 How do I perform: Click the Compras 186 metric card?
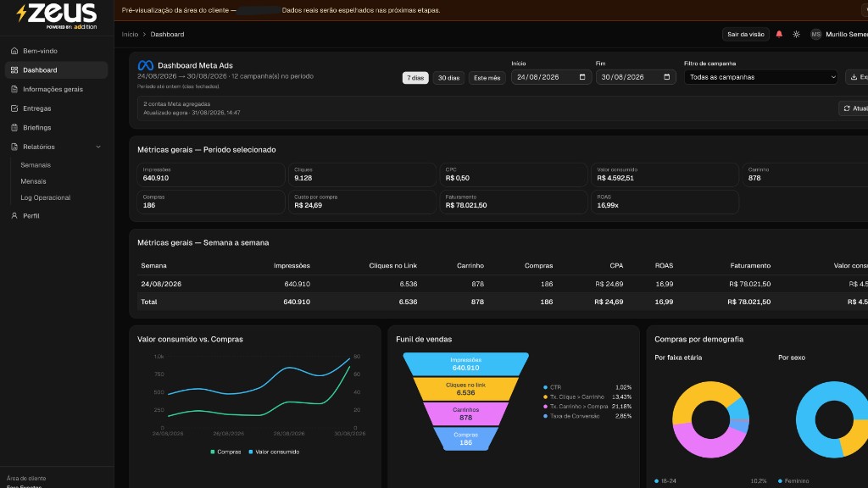[211, 202]
